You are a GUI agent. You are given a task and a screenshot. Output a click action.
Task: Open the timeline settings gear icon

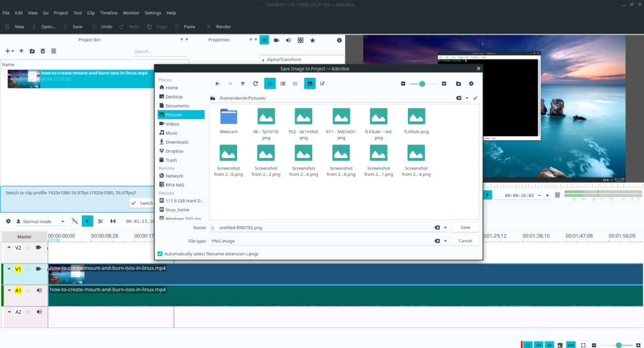click(8, 221)
